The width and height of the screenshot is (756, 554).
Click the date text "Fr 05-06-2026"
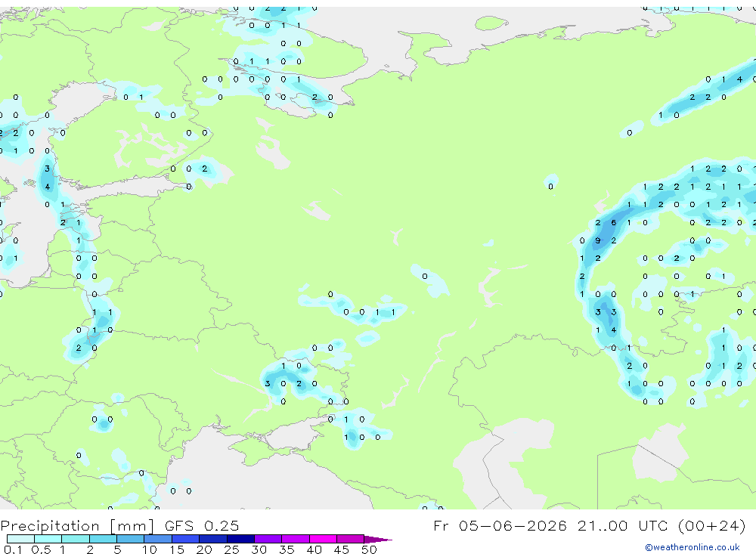pyautogui.click(x=500, y=525)
